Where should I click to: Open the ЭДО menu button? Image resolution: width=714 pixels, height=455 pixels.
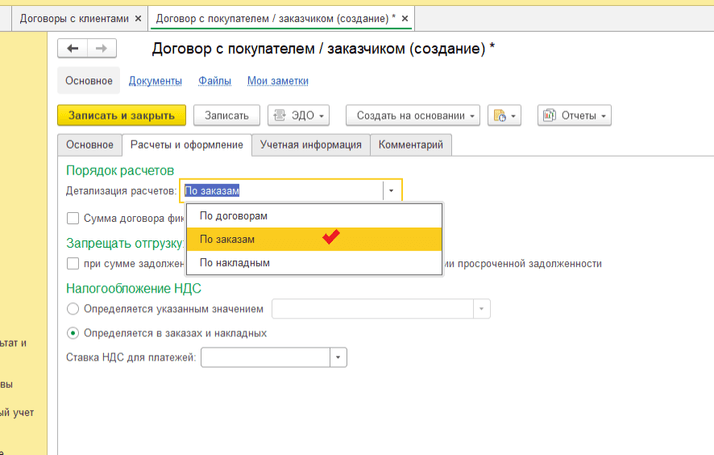(300, 116)
